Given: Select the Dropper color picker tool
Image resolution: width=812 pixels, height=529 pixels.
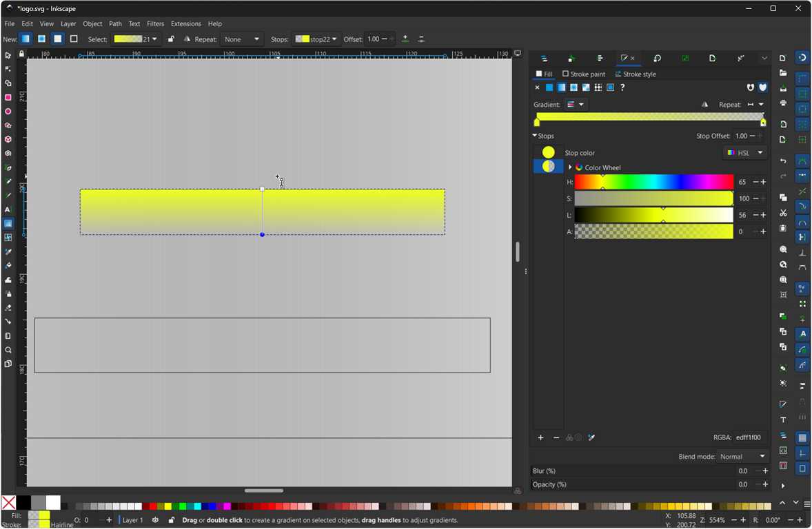Looking at the screenshot, I should click(8, 251).
